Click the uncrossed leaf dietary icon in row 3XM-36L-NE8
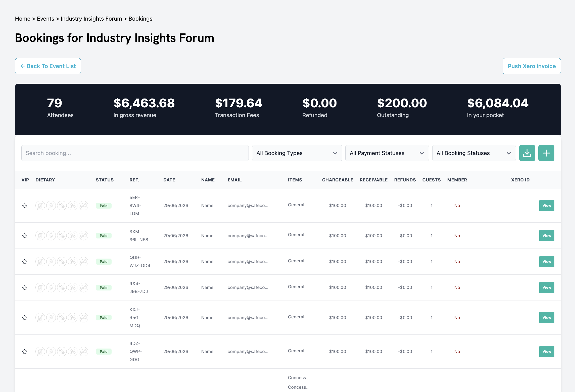This screenshot has height=392, width=575. [73, 236]
